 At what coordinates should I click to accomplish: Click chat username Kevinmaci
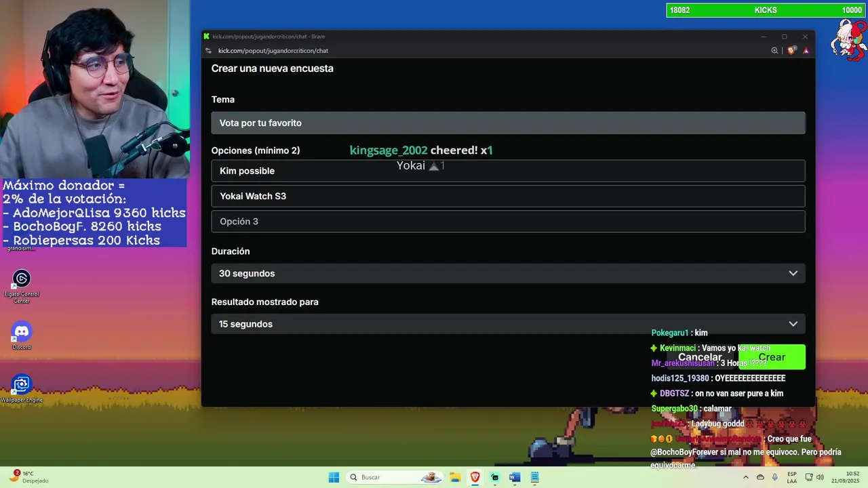(x=677, y=348)
